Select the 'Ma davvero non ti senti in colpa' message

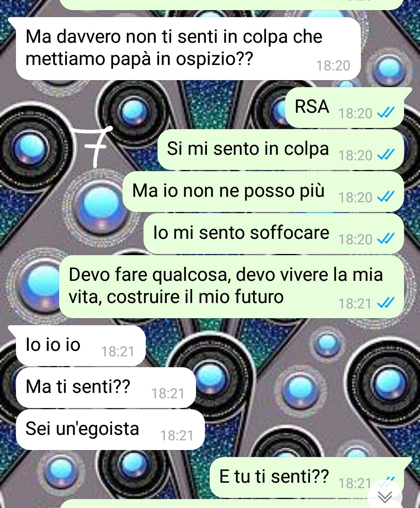[x=188, y=49]
